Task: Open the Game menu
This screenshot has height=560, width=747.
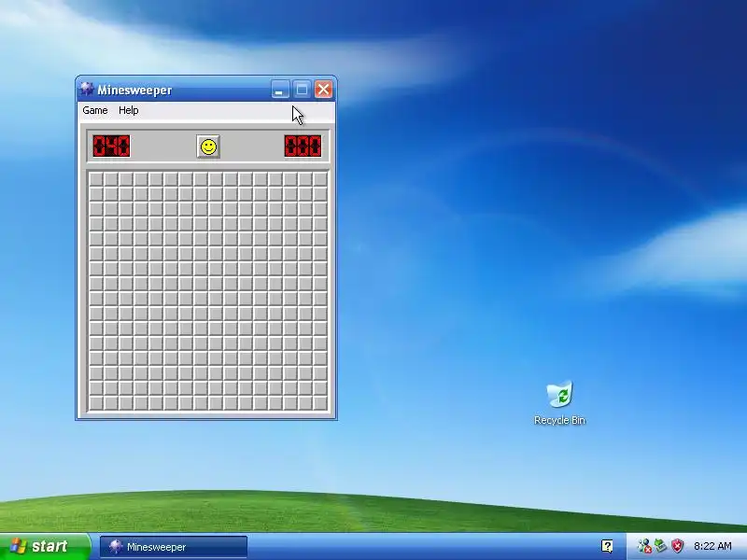Action: 95,110
